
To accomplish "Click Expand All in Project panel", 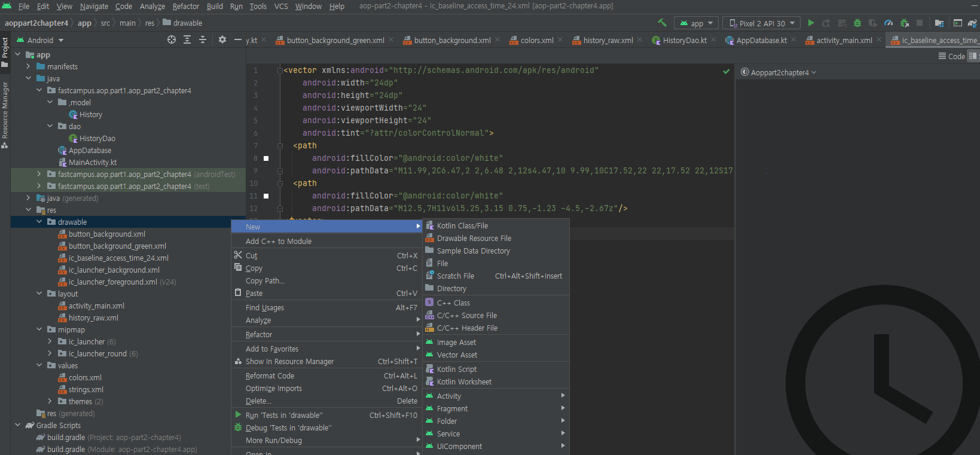I will click(187, 39).
